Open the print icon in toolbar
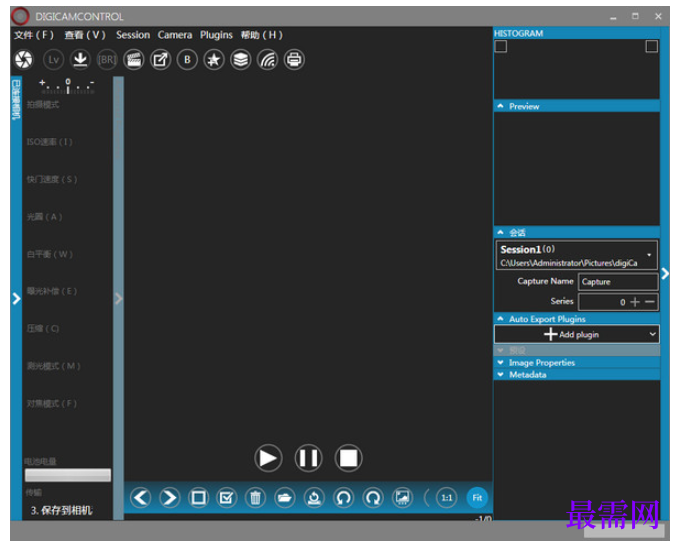Image resolution: width=678 pixels, height=546 pixels. pos(294,60)
